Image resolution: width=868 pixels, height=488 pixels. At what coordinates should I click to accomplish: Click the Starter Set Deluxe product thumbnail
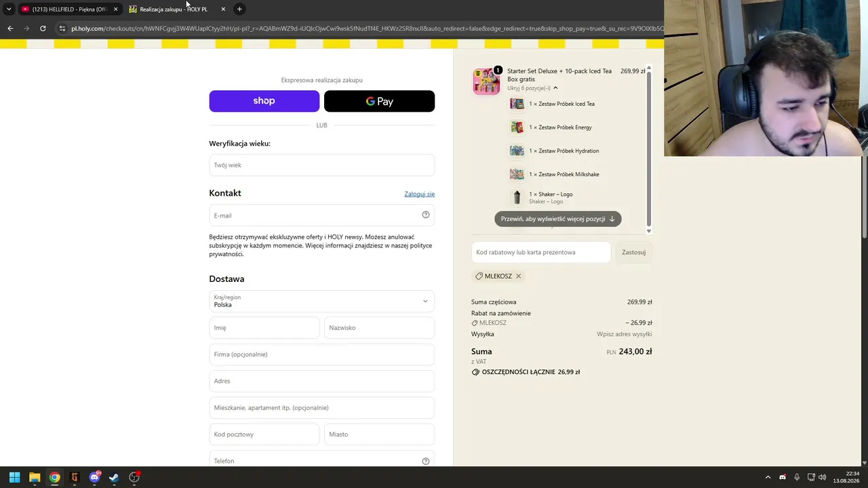[486, 81]
